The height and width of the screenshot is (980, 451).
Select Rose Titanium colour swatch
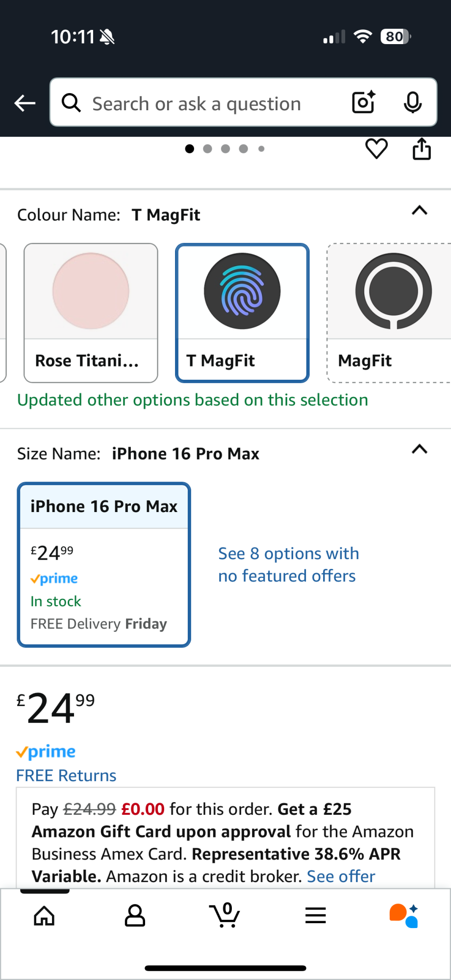[x=91, y=313]
